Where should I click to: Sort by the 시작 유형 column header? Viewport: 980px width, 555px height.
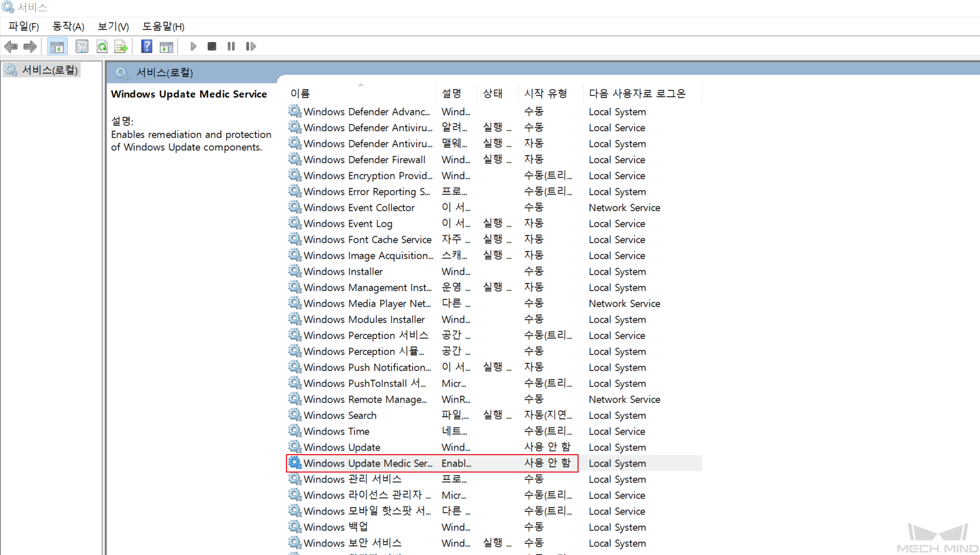point(546,93)
